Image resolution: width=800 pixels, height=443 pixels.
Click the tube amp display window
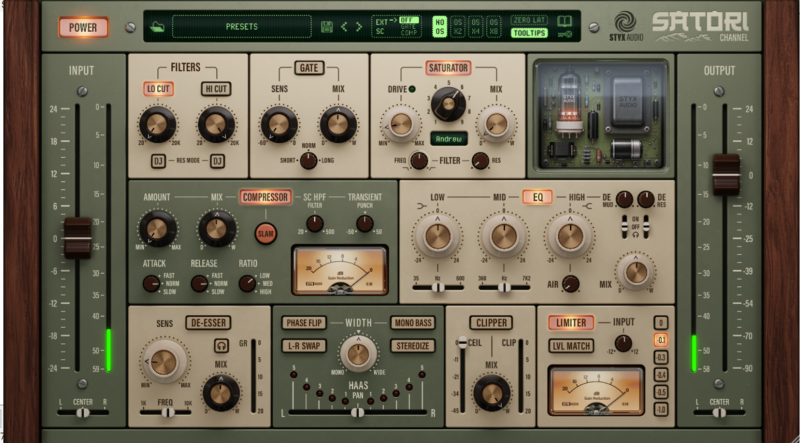point(601,115)
